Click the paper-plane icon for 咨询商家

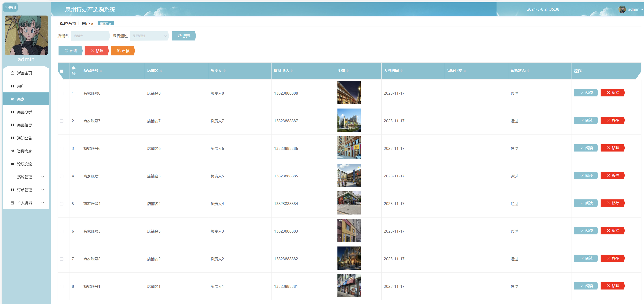click(x=13, y=151)
